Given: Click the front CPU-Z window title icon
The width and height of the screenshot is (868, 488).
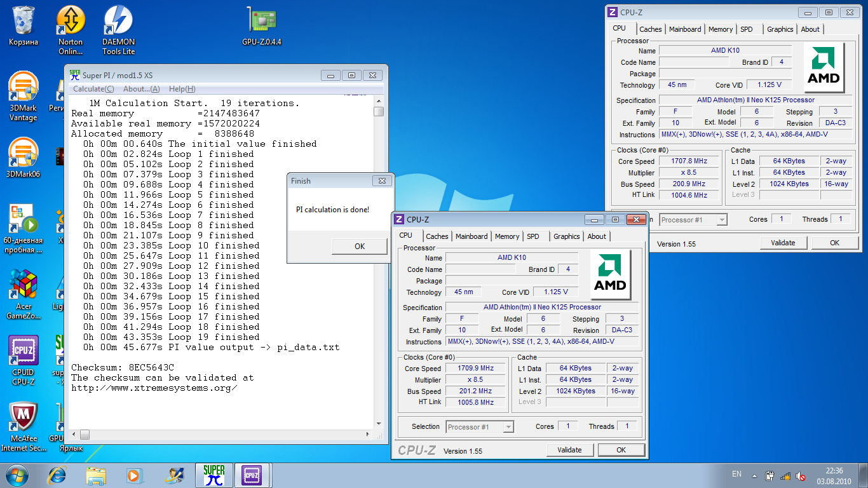Looking at the screenshot, I should 399,220.
